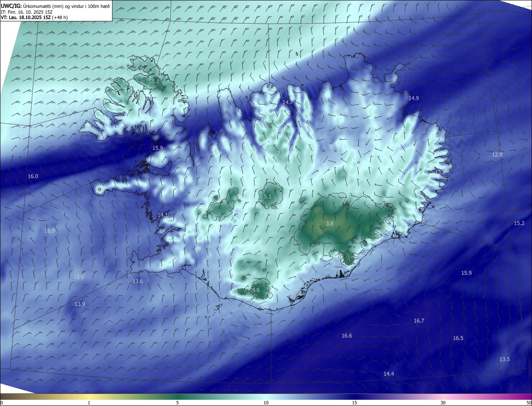Click the 14.7 value on the north coast
Viewport: 532px width, 406px height.
pyautogui.click(x=288, y=102)
